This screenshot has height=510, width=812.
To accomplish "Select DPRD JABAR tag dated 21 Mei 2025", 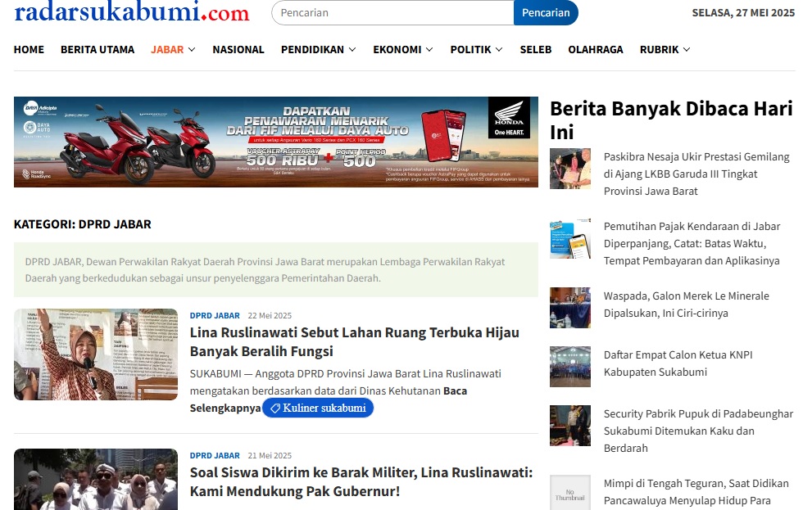I will point(215,456).
